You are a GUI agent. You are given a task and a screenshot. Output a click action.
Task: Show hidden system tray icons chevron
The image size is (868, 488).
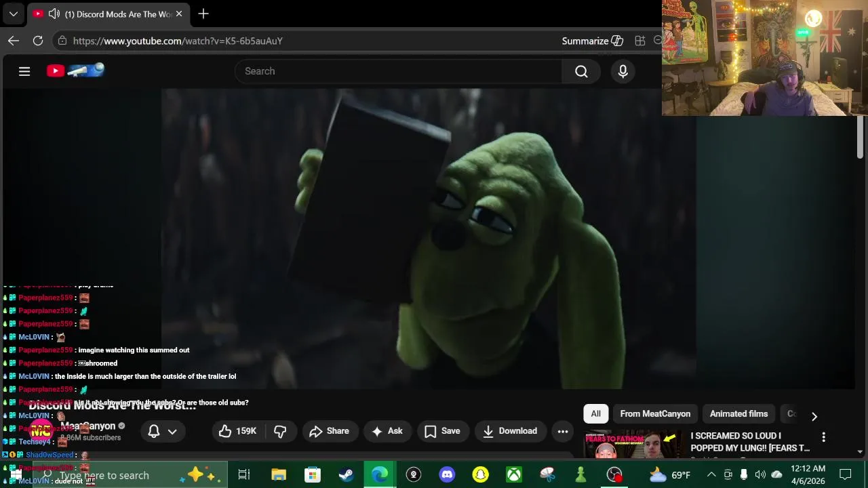711,475
